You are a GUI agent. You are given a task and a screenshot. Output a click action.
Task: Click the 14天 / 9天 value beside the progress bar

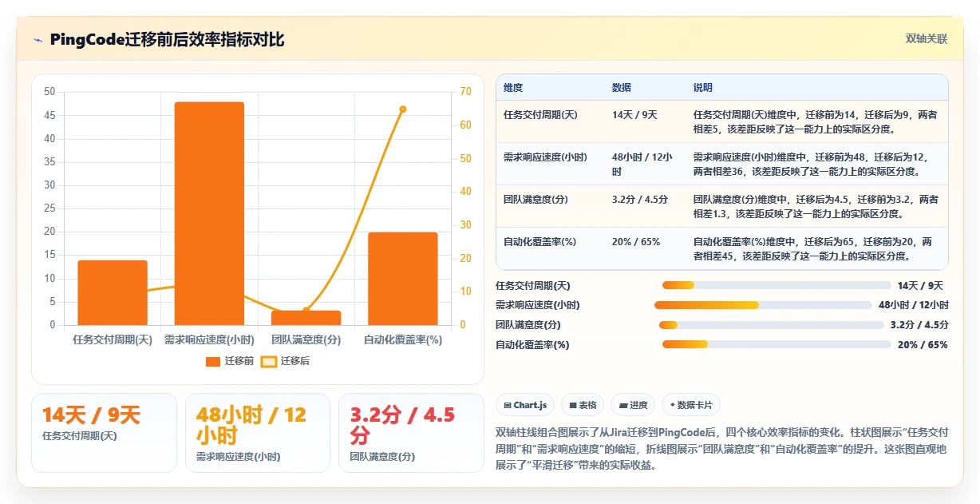(920, 286)
